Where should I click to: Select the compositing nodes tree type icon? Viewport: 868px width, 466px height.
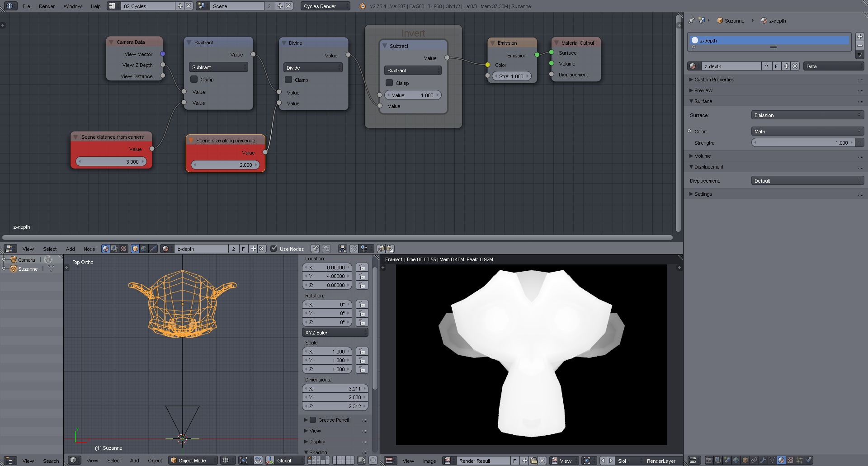pos(114,249)
